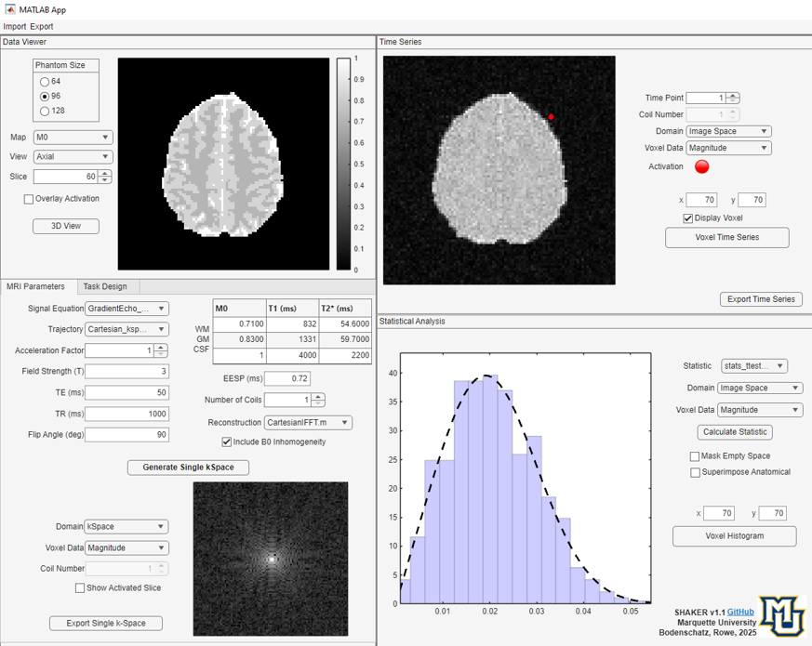
Task: Open the Import menu
Action: (x=15, y=26)
